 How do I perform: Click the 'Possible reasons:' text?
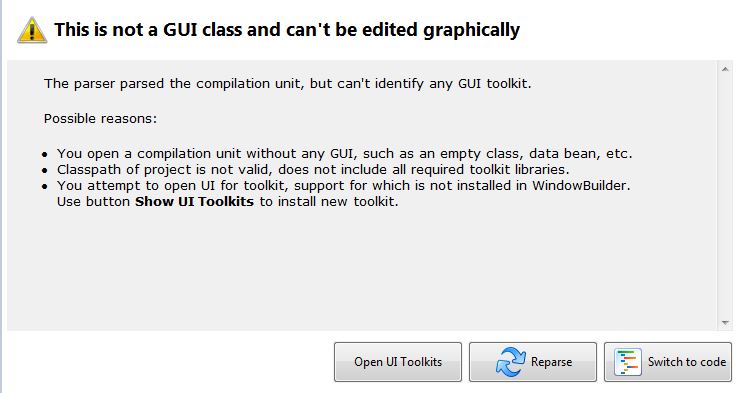(x=100, y=119)
